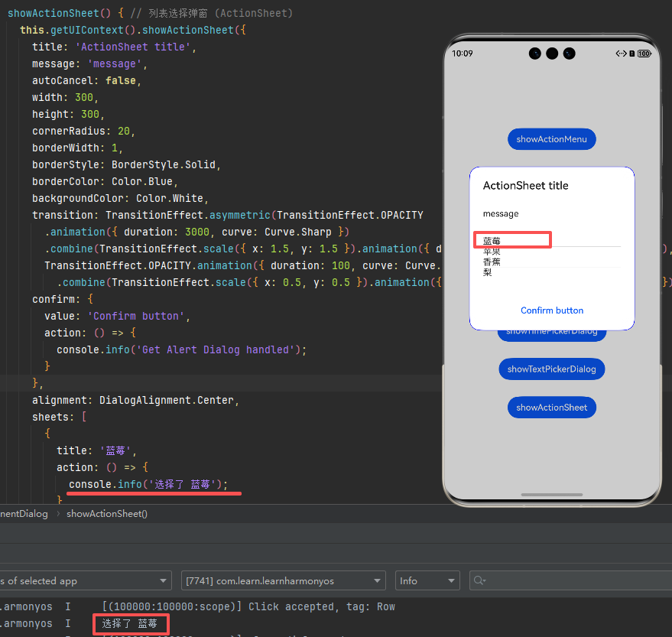Click the code line 'width: 300,'
672x637 pixels.
point(65,98)
